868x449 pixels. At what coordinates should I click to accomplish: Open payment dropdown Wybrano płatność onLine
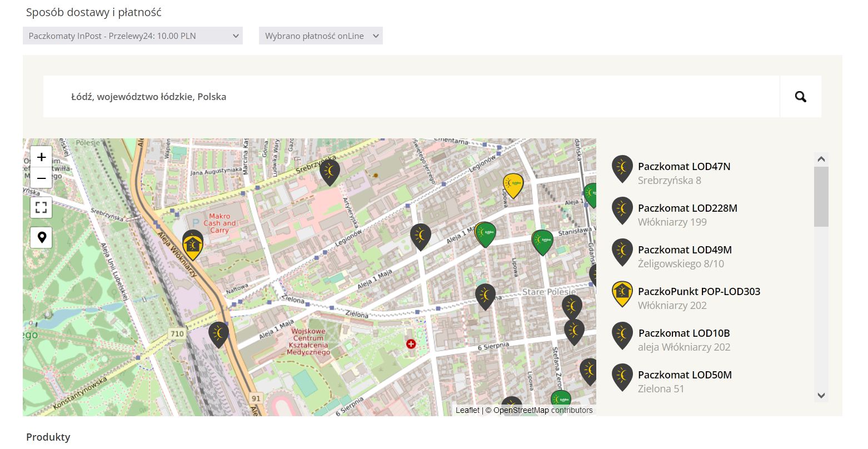(x=321, y=36)
